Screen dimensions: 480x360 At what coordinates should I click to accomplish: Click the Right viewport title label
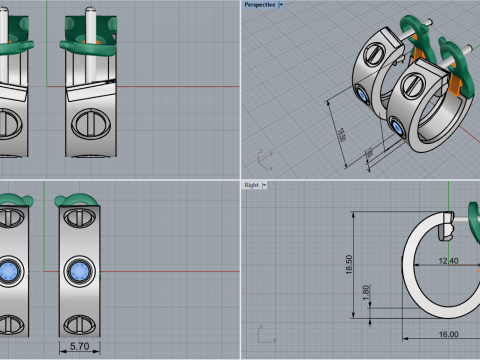(251, 185)
